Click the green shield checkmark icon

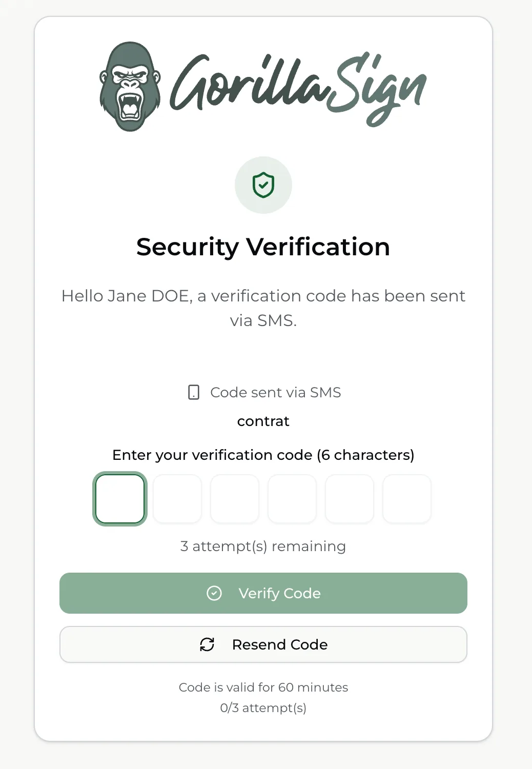pos(263,185)
